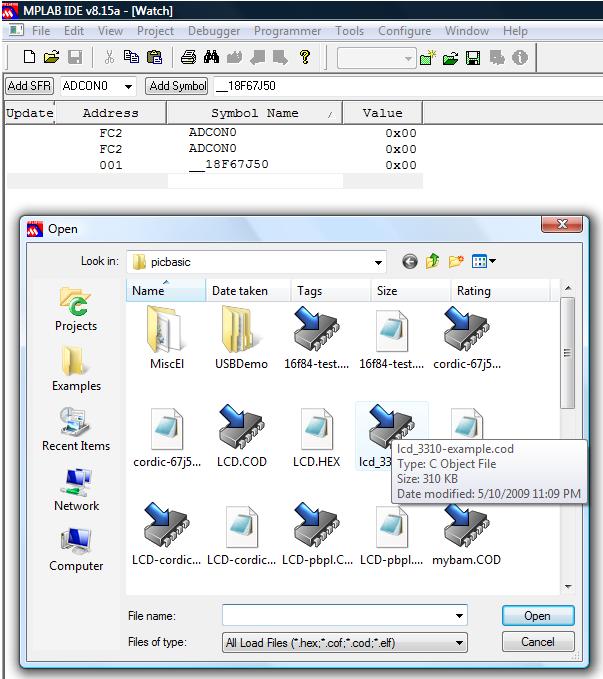Expand the Files of type dropdown
The width and height of the screenshot is (603, 679).
tap(459, 643)
